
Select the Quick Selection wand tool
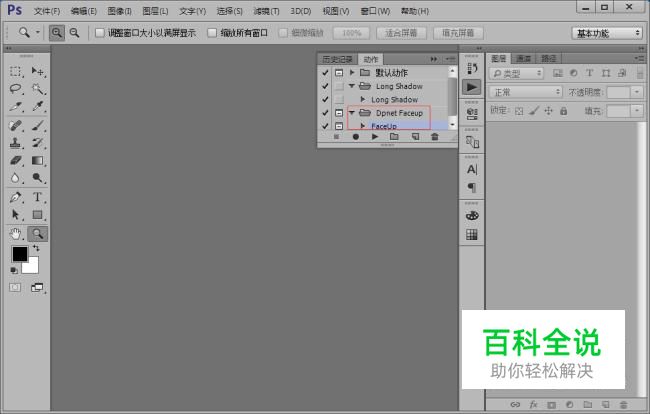click(x=38, y=89)
